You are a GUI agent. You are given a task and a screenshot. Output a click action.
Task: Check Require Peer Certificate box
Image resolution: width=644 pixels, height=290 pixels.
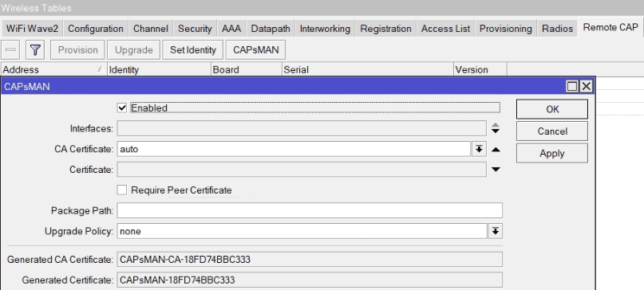point(122,190)
